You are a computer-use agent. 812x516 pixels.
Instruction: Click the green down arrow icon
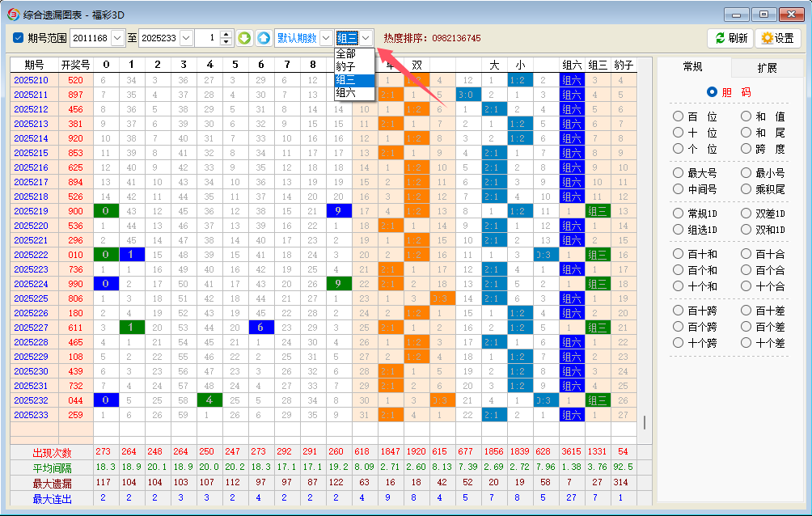244,38
